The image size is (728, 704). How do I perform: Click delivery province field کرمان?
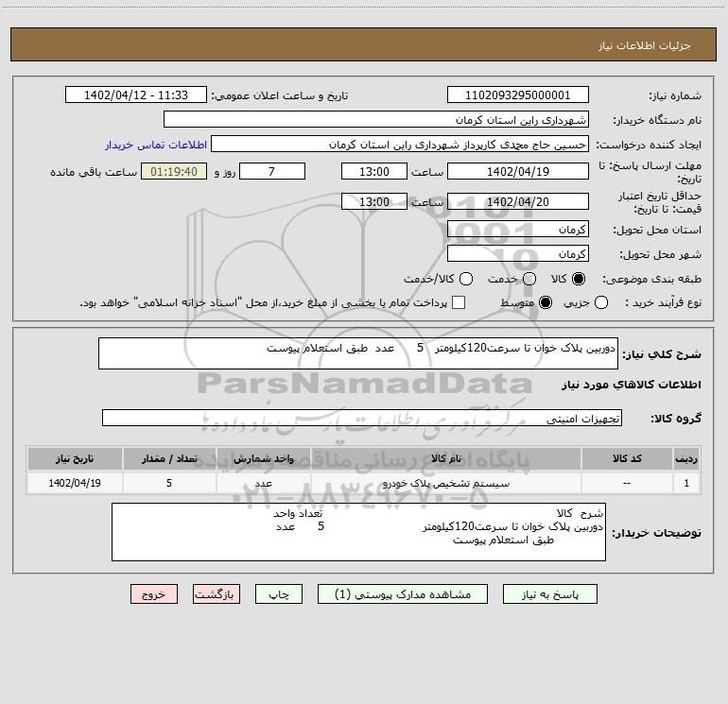coord(518,230)
